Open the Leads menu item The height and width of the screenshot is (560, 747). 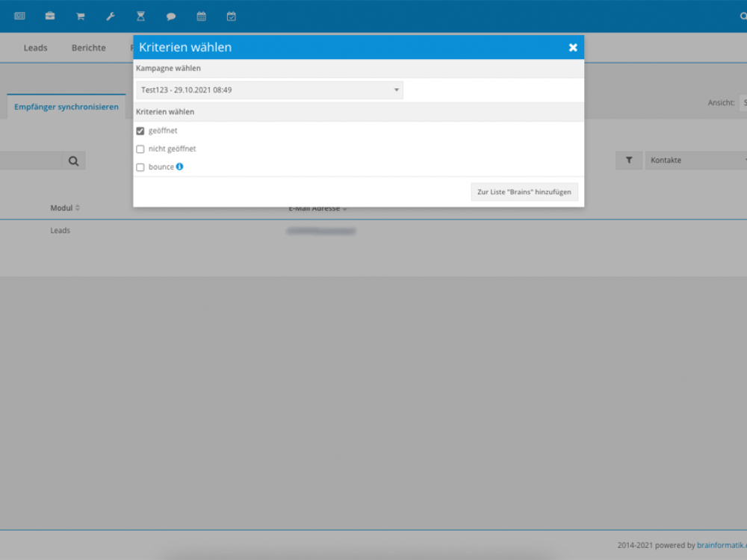point(35,48)
